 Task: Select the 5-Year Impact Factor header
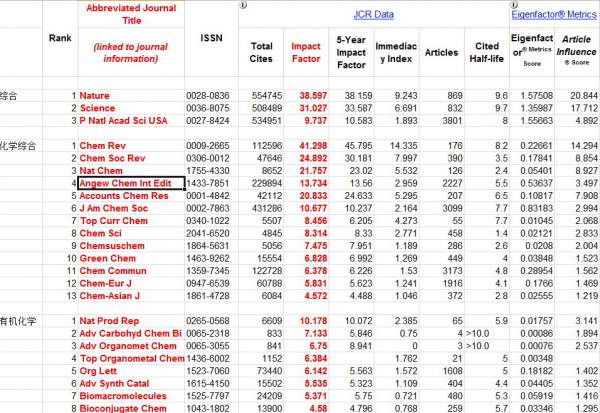(351, 52)
